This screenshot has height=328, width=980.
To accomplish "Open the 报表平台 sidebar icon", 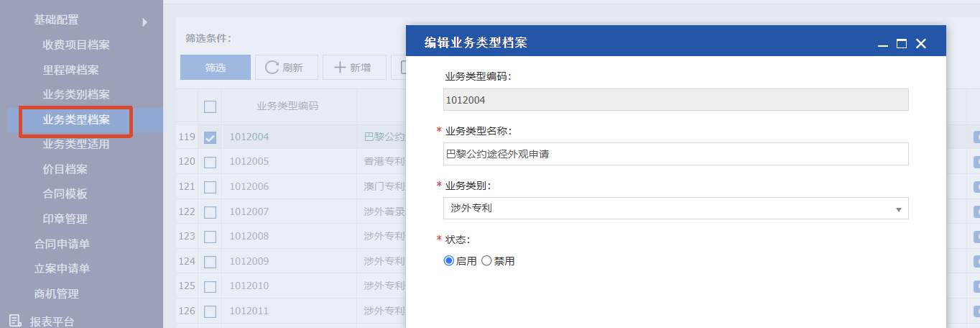I will (14, 321).
